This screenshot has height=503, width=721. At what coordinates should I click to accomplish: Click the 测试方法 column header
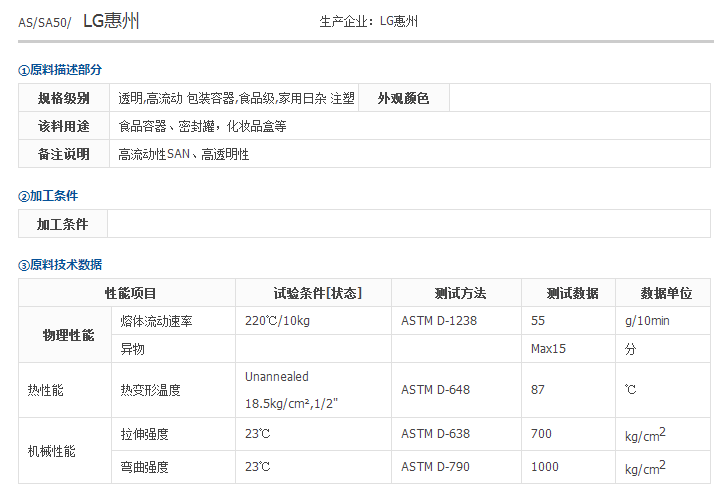457,293
